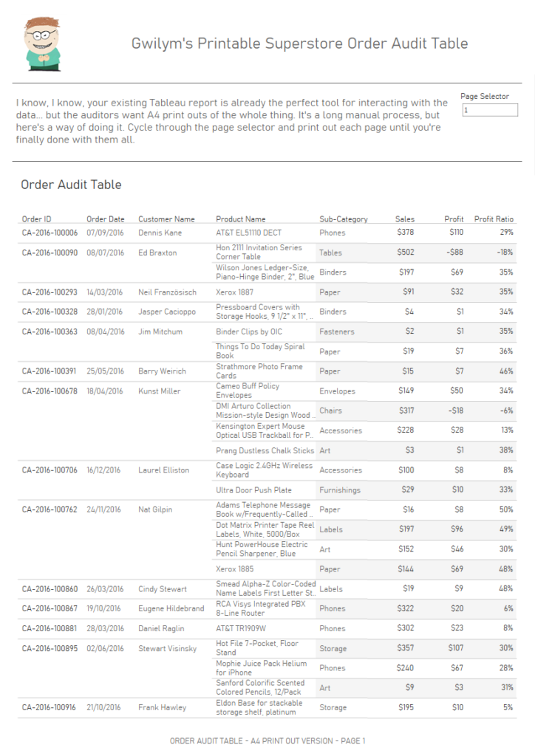Click the Order Date column header

coord(105,219)
